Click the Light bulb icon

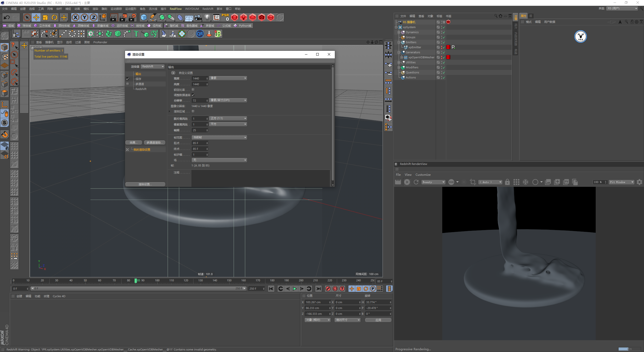tap(207, 17)
